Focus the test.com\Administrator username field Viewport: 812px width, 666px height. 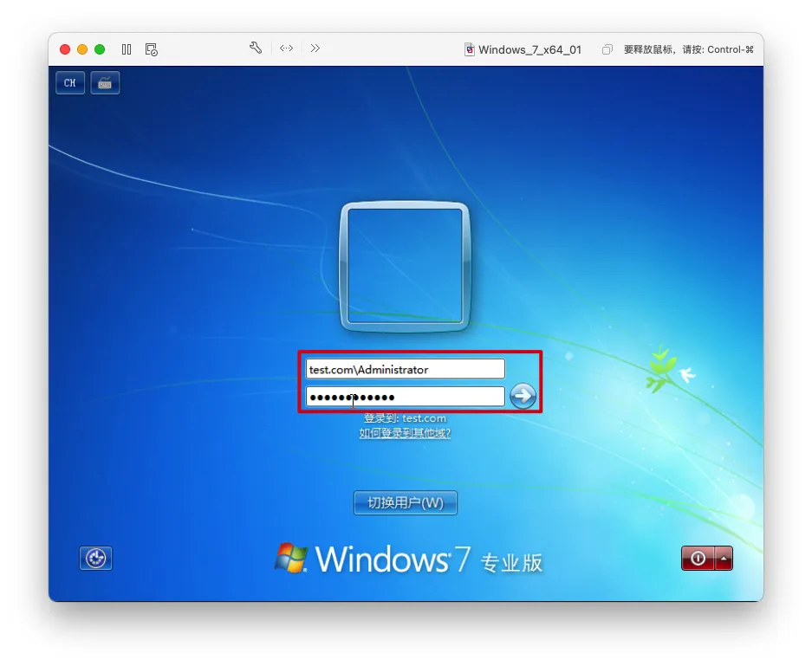[x=405, y=370]
